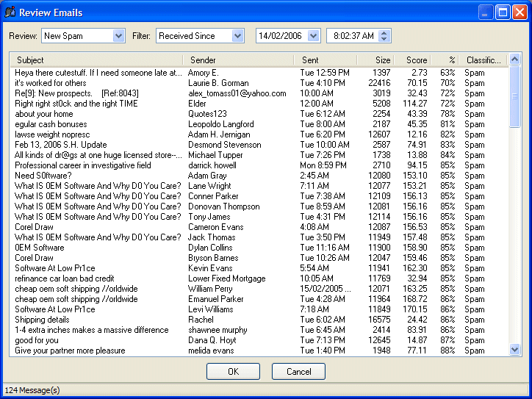Screen dimensions: 532x399
Task: Click score value 170.15
Action: tap(415, 309)
